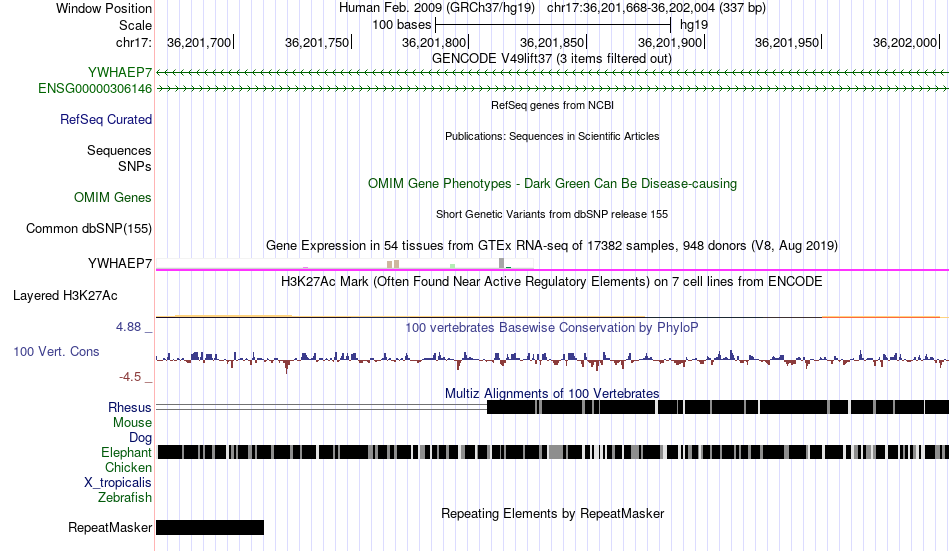Click the Layered H3K27Ac track label

point(65,296)
